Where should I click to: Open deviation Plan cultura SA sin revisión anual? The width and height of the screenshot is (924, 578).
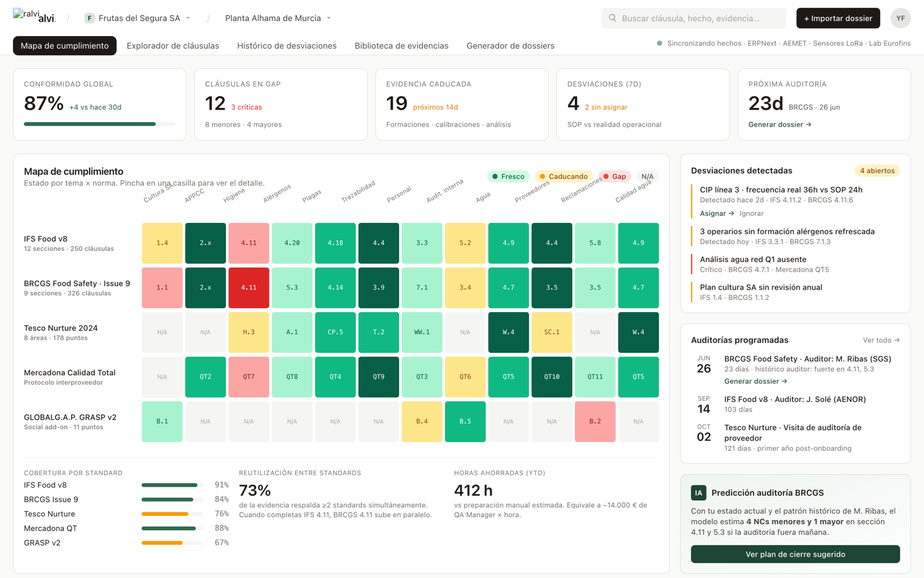796,292
